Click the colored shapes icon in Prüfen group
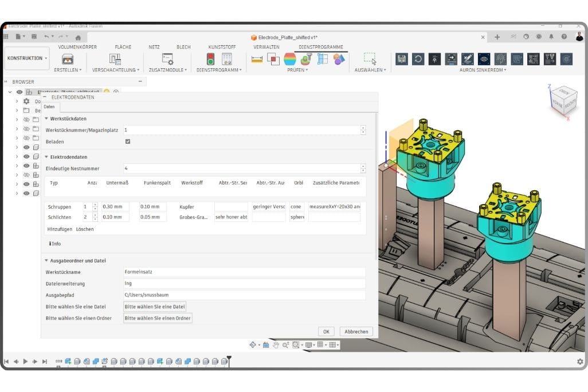588x392 pixels. [x=339, y=59]
